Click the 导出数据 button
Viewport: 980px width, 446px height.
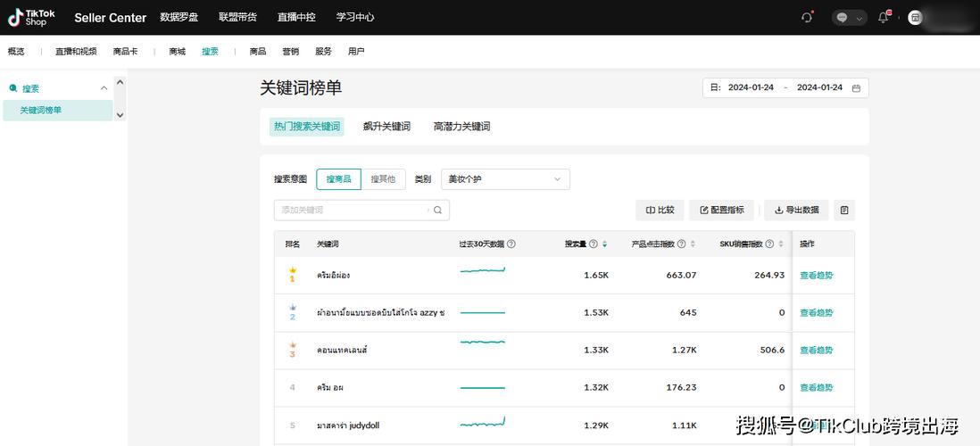[x=796, y=211]
